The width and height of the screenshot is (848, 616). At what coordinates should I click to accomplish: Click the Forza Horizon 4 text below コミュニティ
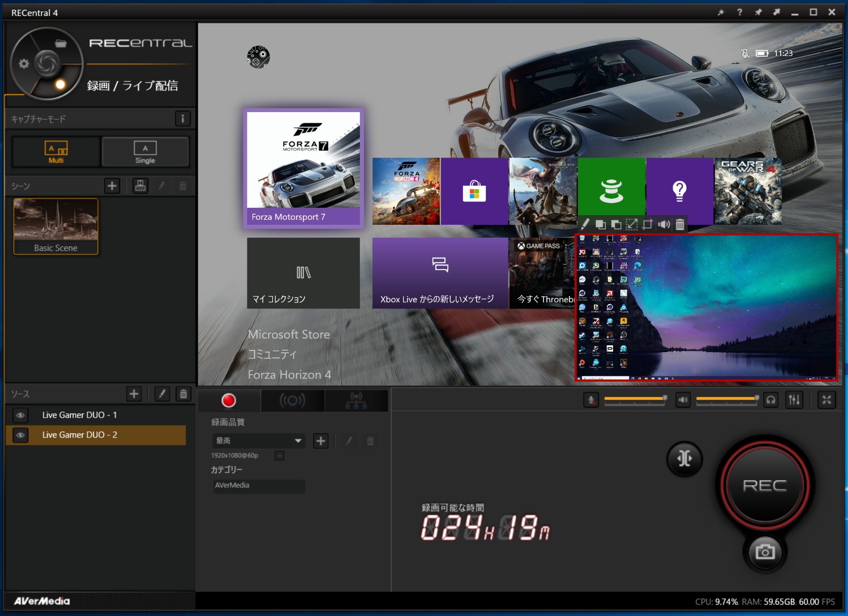289,375
